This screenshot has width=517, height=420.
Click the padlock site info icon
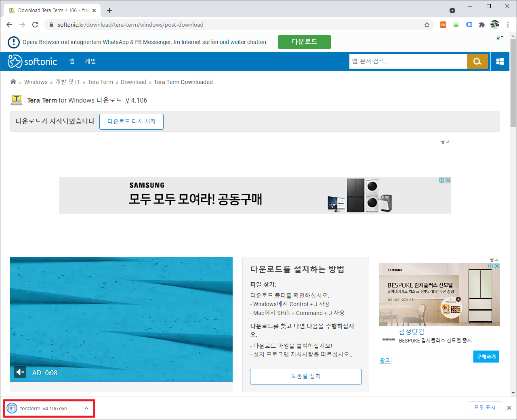(x=51, y=25)
